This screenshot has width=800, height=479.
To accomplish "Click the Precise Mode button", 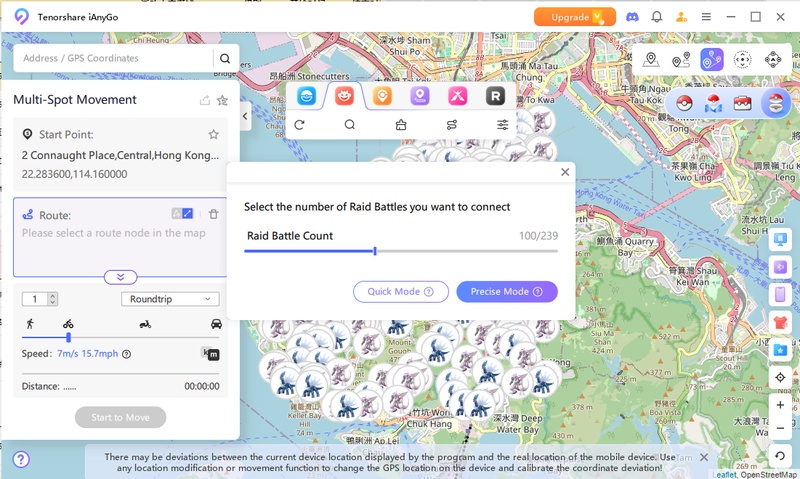I will click(507, 292).
